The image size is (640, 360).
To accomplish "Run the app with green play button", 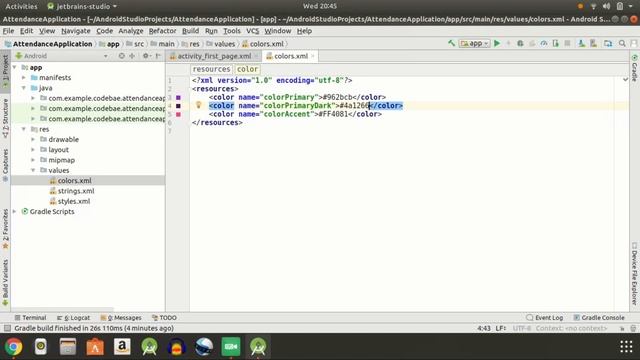I will tap(497, 43).
